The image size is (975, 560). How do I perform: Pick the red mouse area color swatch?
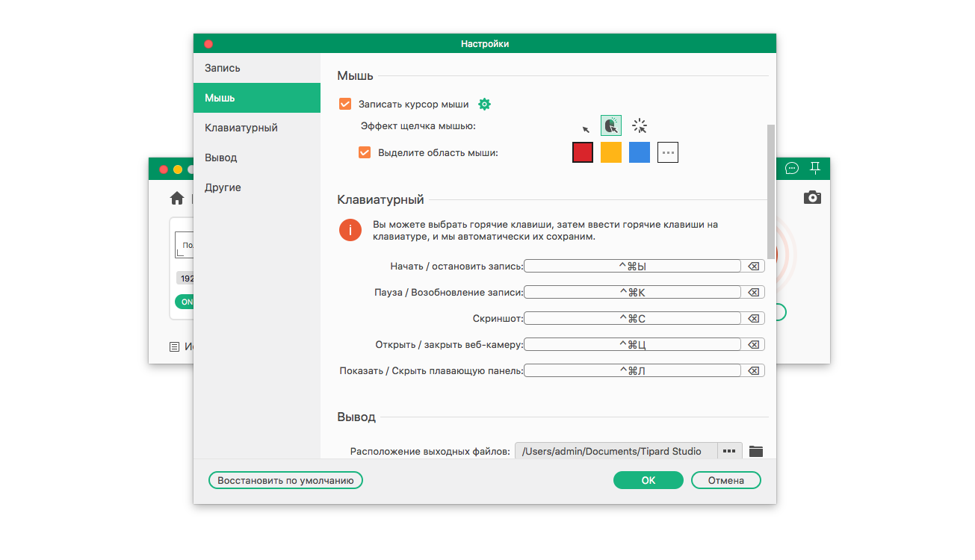point(583,152)
